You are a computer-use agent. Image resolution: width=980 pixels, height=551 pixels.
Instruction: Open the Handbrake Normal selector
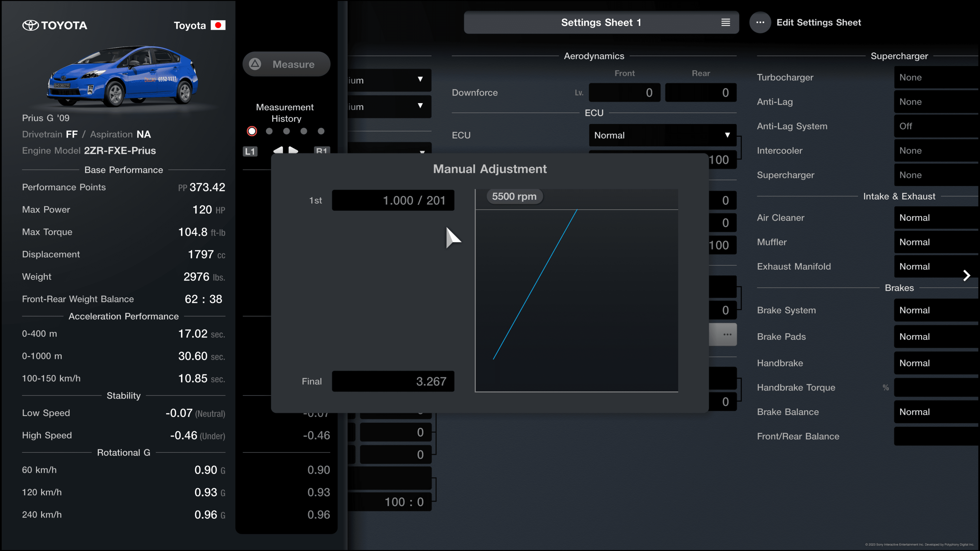pos(937,363)
